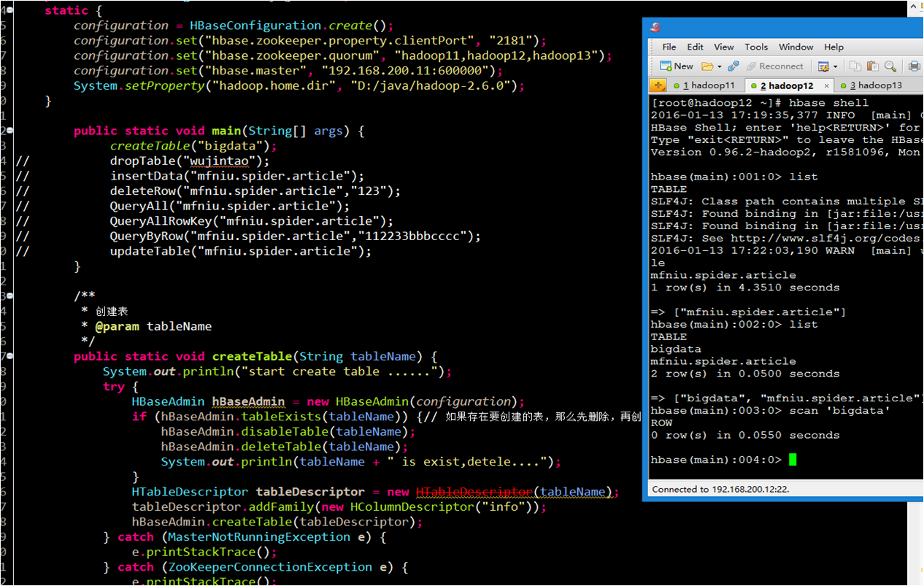Click the Print icon
Viewport: 924px width, 586px height.
coord(914,66)
